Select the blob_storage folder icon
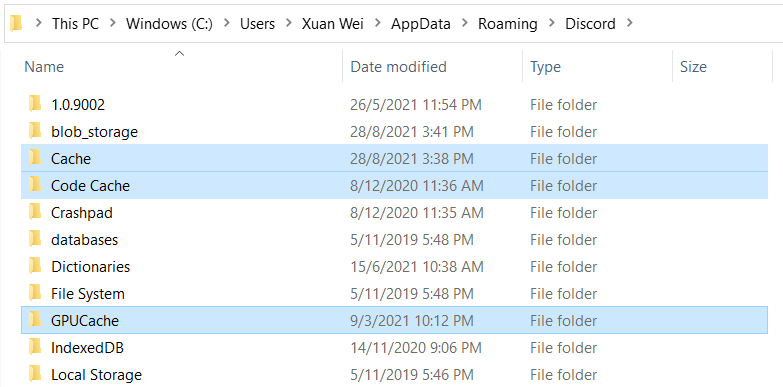This screenshot has width=783, height=387. pos(35,131)
